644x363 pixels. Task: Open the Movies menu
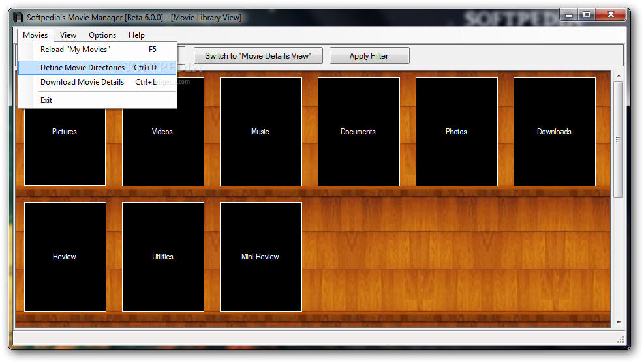tap(35, 35)
